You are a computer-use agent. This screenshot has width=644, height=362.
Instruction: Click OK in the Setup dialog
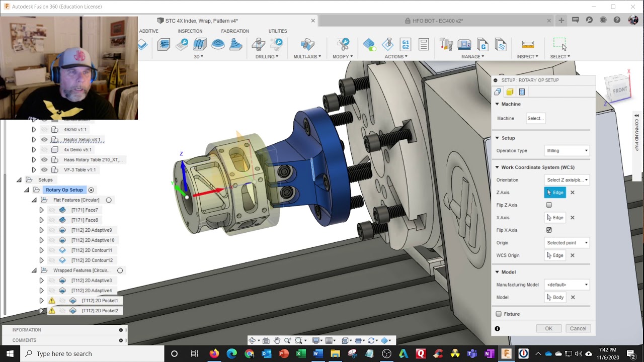coord(548,329)
